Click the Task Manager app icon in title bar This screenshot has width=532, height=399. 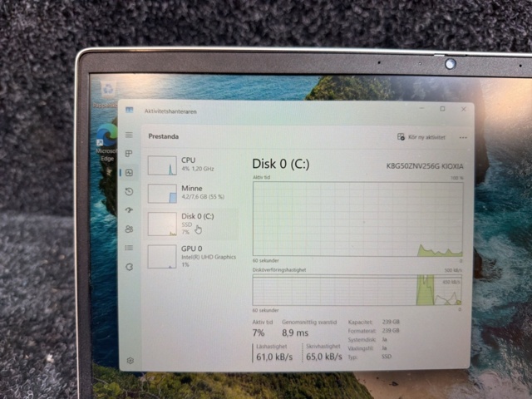(x=130, y=110)
